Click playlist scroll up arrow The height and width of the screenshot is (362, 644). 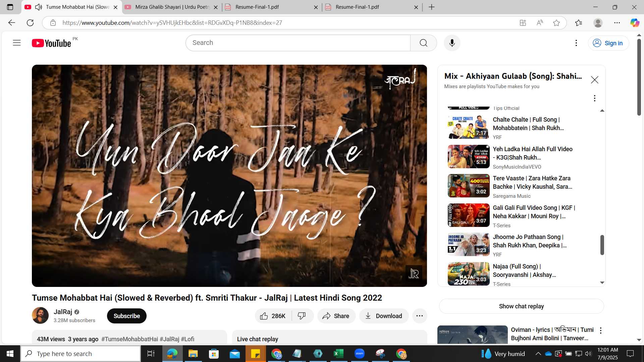coord(602,111)
